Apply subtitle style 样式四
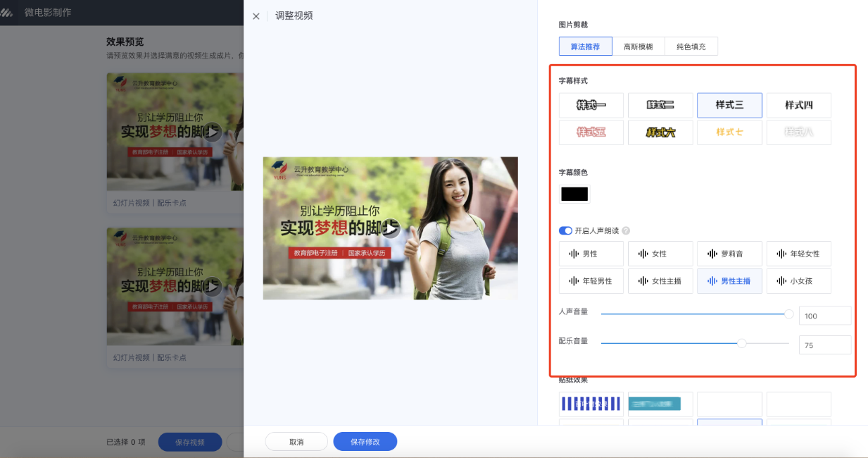 [x=798, y=105]
